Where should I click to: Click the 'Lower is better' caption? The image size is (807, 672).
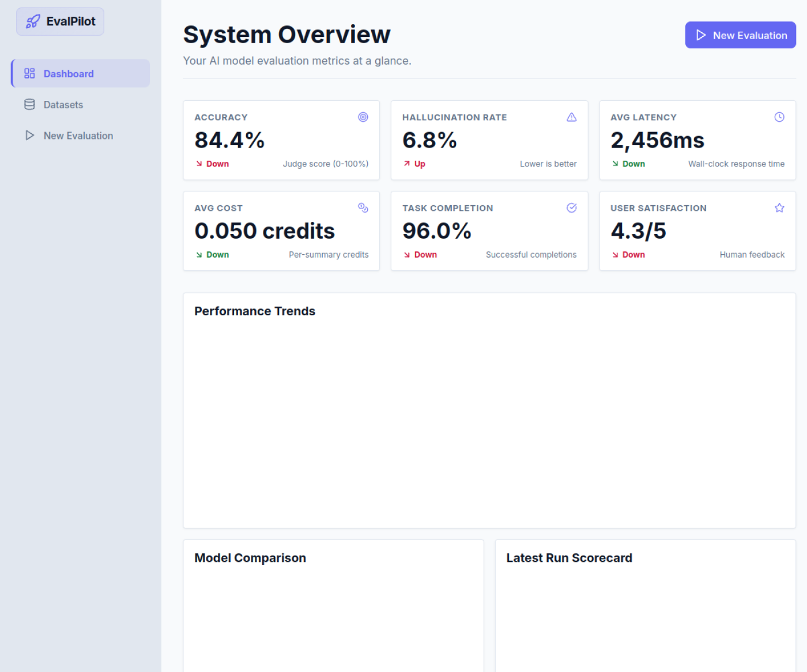tap(548, 164)
